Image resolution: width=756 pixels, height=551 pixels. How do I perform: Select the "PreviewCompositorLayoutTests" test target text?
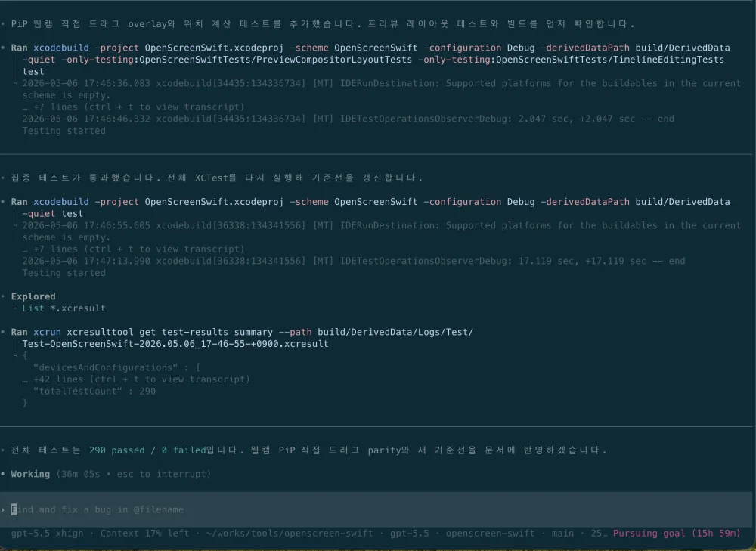click(x=334, y=60)
